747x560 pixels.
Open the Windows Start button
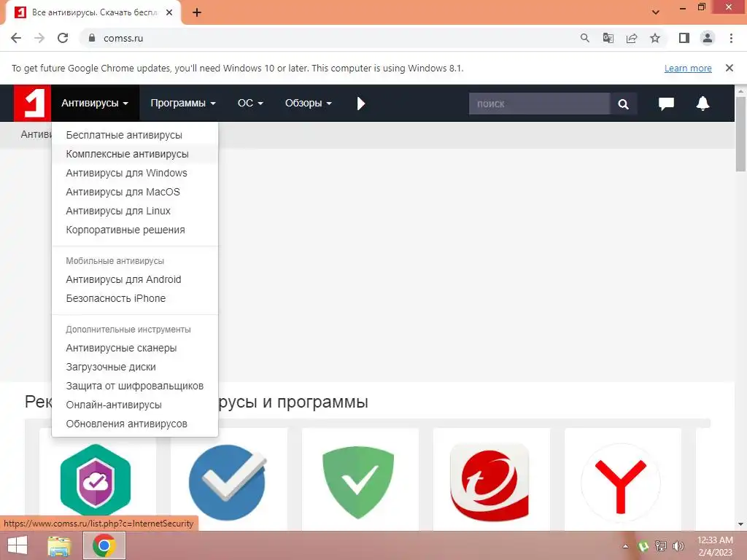[18, 545]
